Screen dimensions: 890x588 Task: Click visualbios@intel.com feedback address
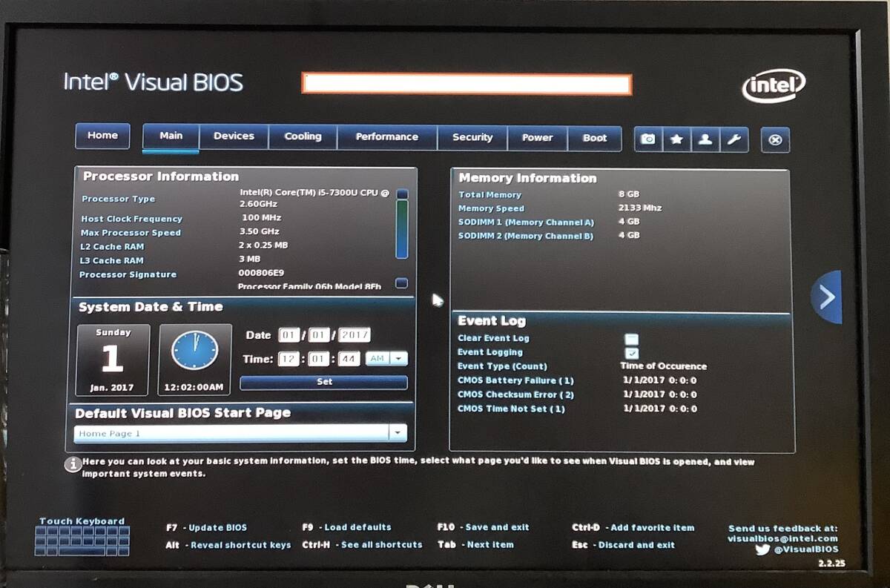click(x=782, y=539)
